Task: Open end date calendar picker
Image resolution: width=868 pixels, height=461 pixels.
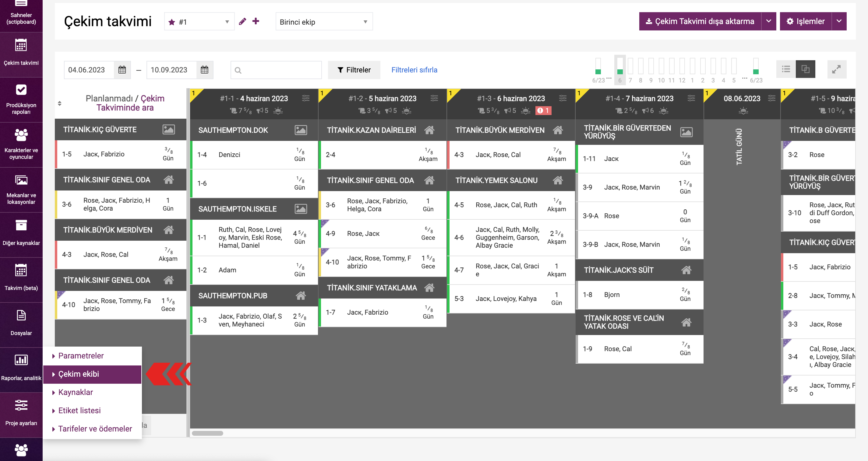Action: point(205,70)
